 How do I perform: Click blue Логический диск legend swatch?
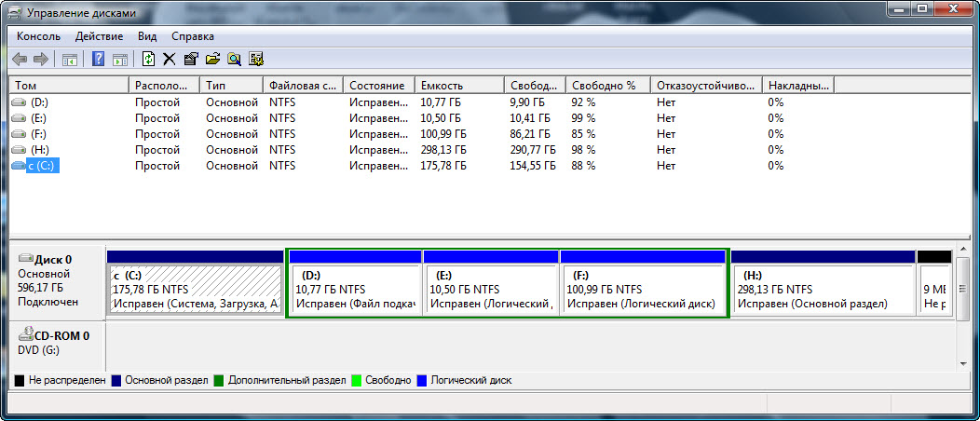[422, 380]
